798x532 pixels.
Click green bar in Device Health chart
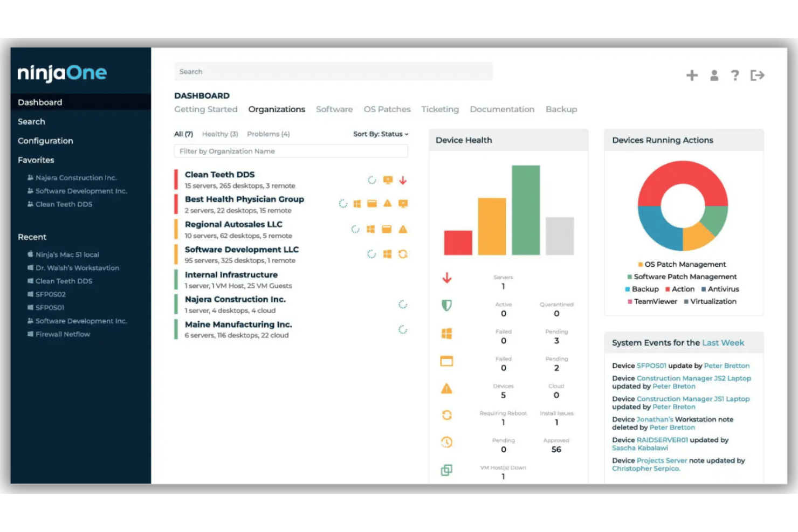pyautogui.click(x=526, y=210)
